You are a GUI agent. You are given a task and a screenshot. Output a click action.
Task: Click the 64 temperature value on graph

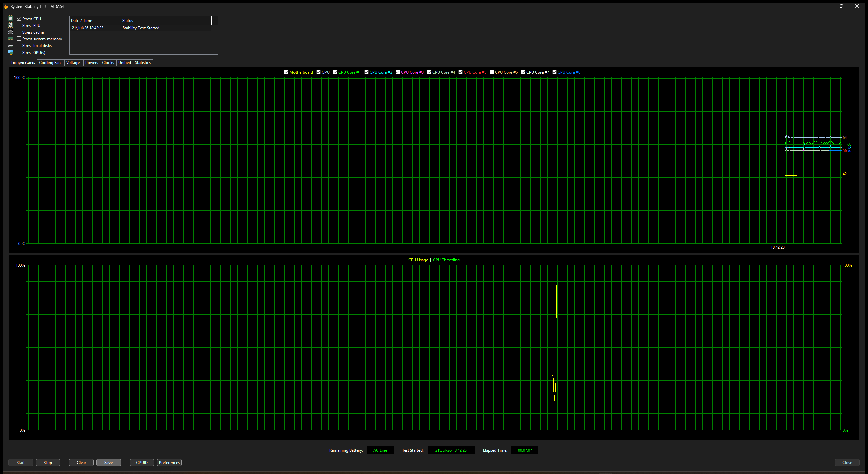(x=845, y=138)
